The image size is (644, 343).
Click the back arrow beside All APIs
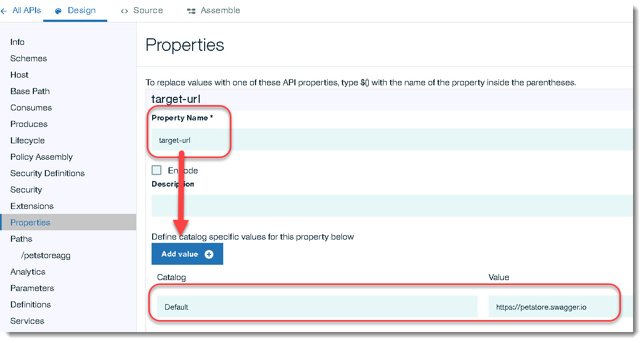tap(4, 10)
